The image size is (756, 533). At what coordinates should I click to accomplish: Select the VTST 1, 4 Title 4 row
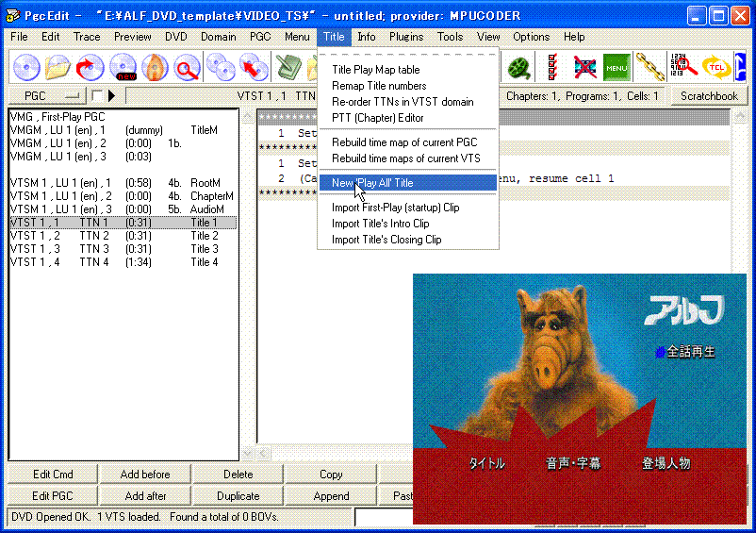(123, 262)
